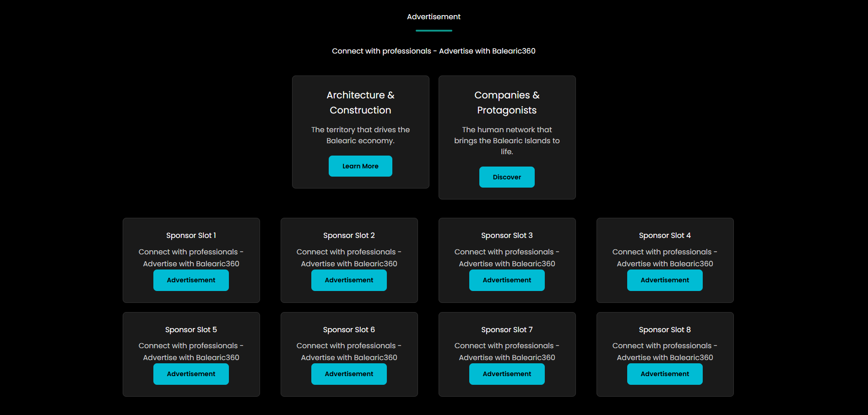Select Advertisement button for Sponsor Slot 4
This screenshot has width=868, height=415.
coord(665,280)
